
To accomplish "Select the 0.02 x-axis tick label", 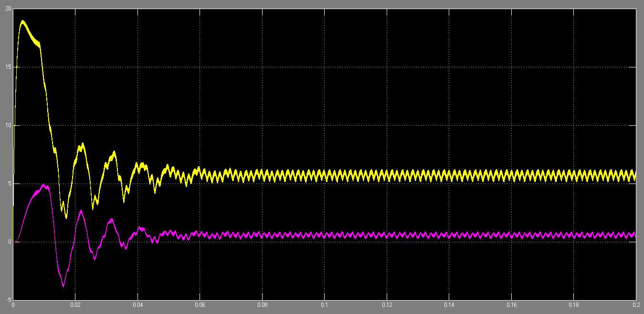I will tap(75, 304).
